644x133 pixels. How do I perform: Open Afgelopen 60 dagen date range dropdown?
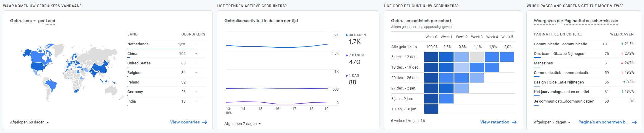(x=29, y=122)
